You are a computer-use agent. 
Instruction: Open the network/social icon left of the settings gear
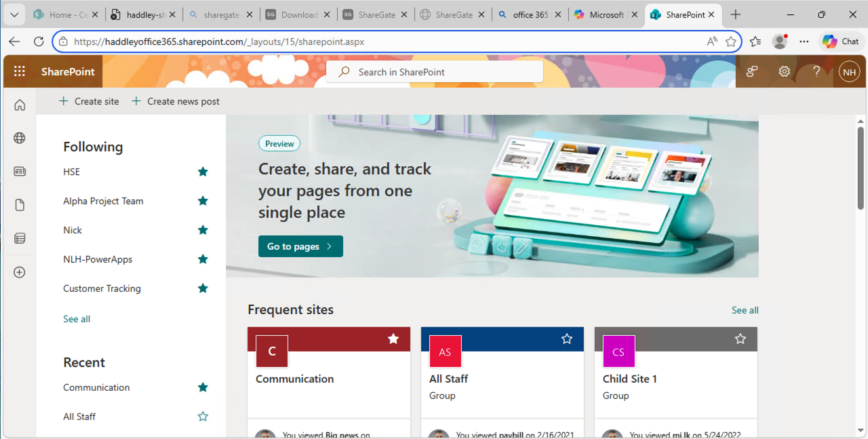click(x=751, y=71)
